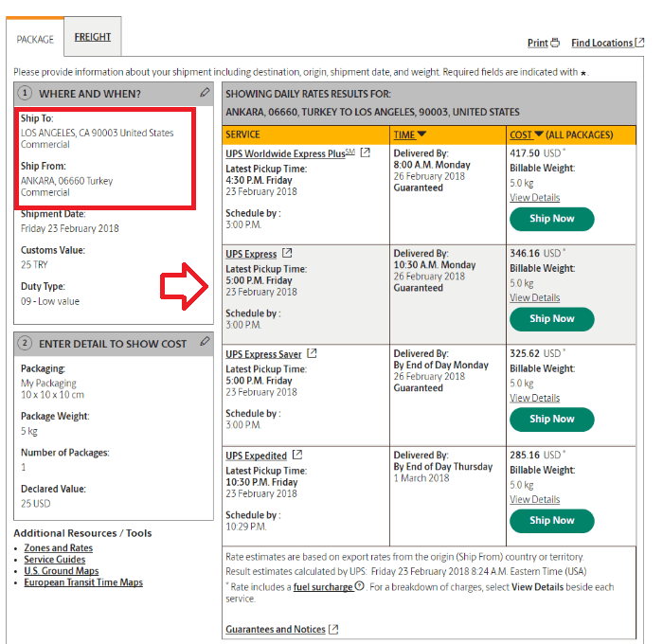Ship Now with UPS Express
The width and height of the screenshot is (663, 644).
552,319
